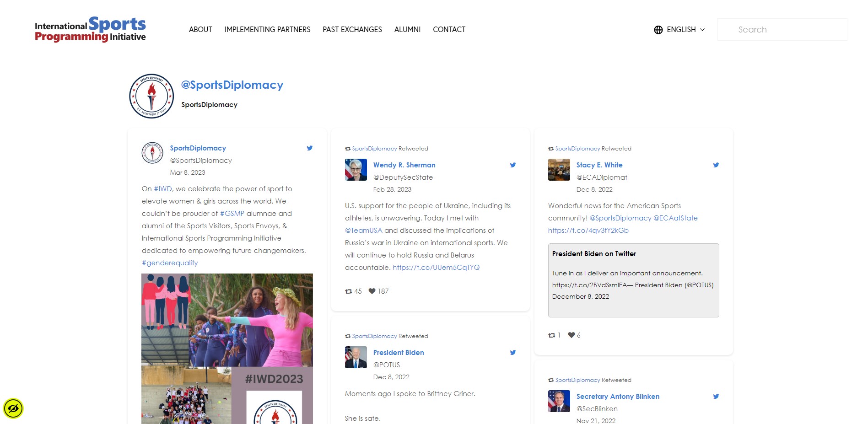Open the CONTACT page

click(x=449, y=29)
